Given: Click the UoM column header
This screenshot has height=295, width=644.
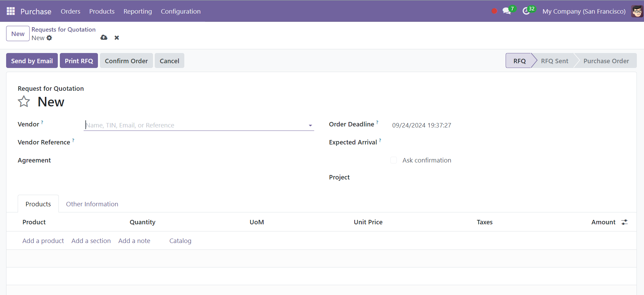Looking at the screenshot, I should coord(257,222).
